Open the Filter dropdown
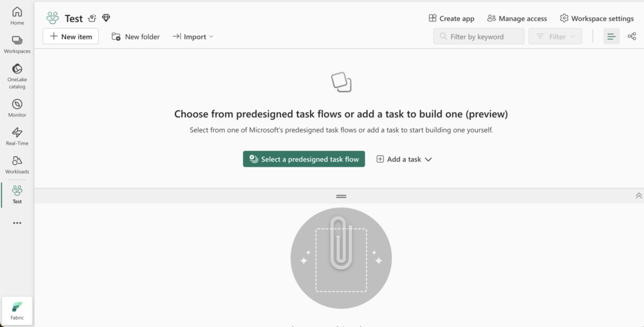 tap(555, 36)
